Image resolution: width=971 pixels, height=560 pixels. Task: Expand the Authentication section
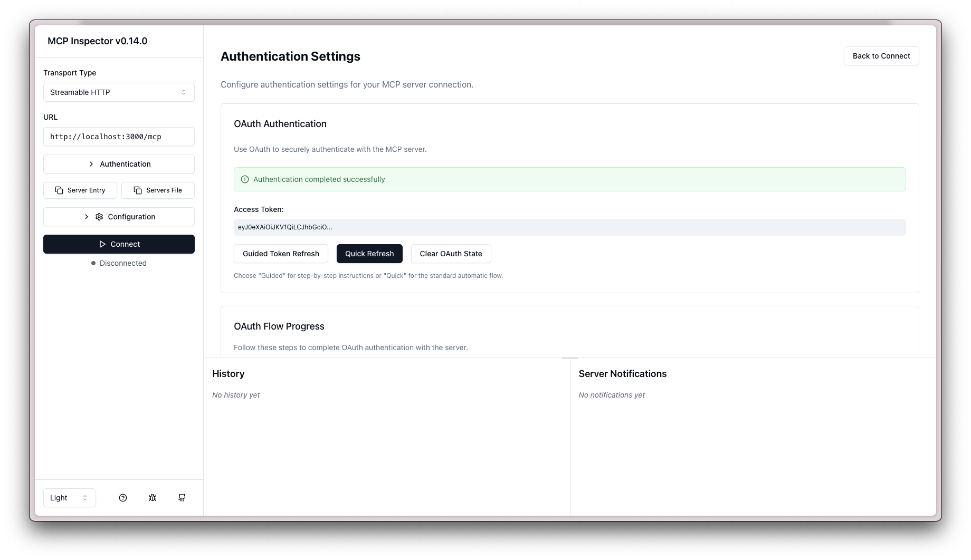pos(119,164)
